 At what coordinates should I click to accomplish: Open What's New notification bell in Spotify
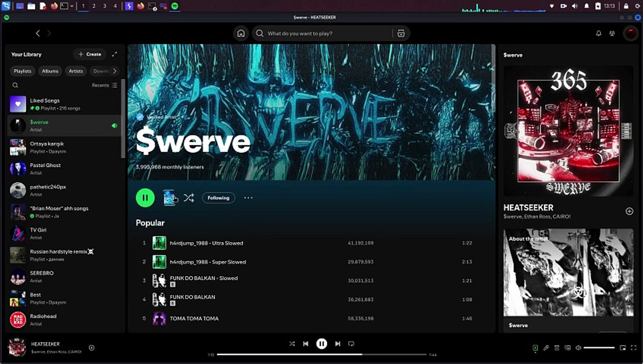pyautogui.click(x=599, y=33)
